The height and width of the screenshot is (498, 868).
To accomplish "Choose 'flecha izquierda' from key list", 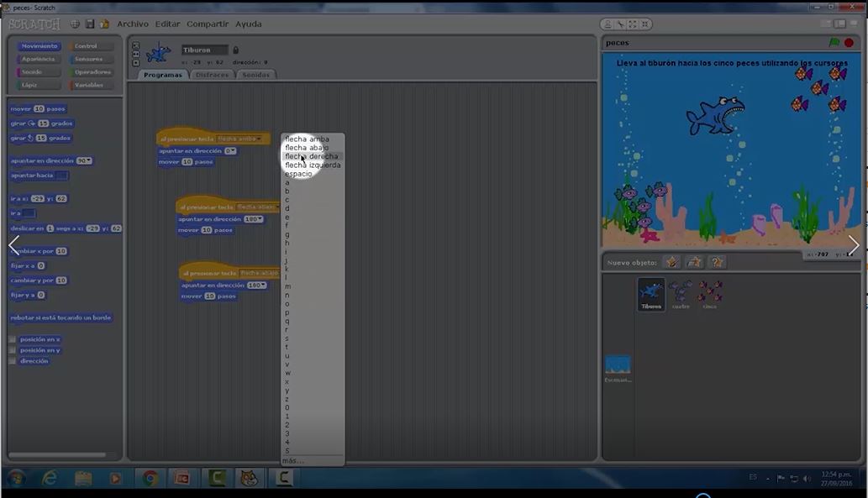I will pos(313,165).
